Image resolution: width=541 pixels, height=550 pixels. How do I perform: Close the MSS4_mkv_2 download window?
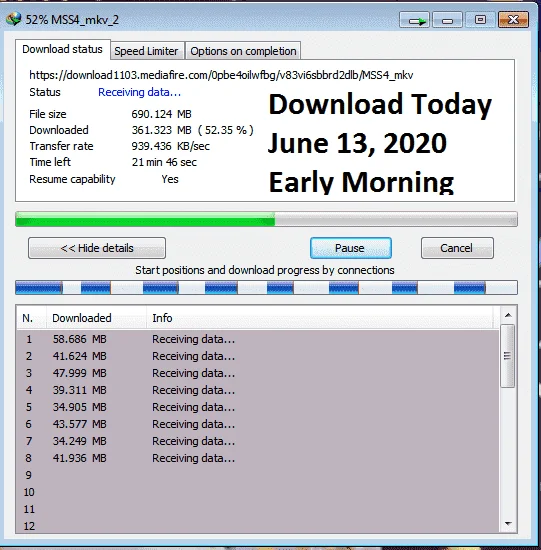(513, 20)
